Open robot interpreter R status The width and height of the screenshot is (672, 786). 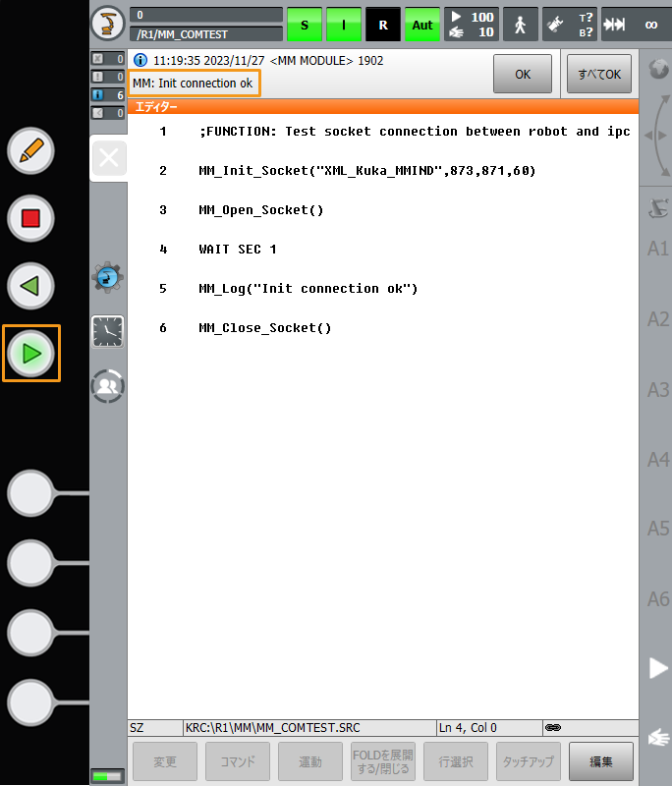(x=383, y=25)
